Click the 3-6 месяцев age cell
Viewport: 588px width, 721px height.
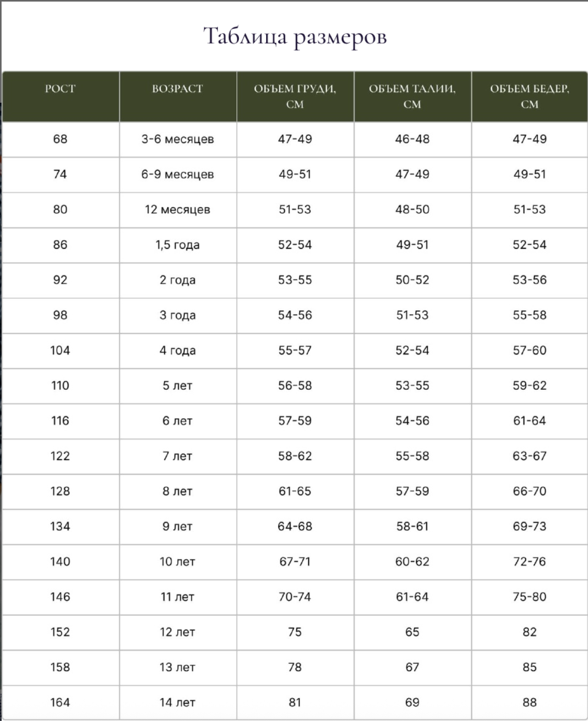click(178, 139)
